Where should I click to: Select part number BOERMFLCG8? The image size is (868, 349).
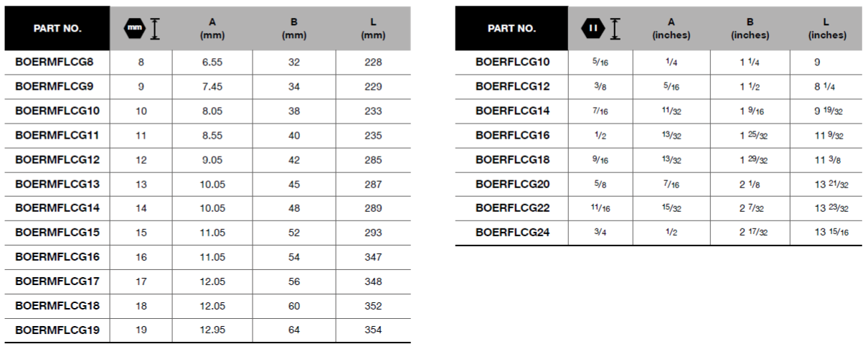(55, 62)
